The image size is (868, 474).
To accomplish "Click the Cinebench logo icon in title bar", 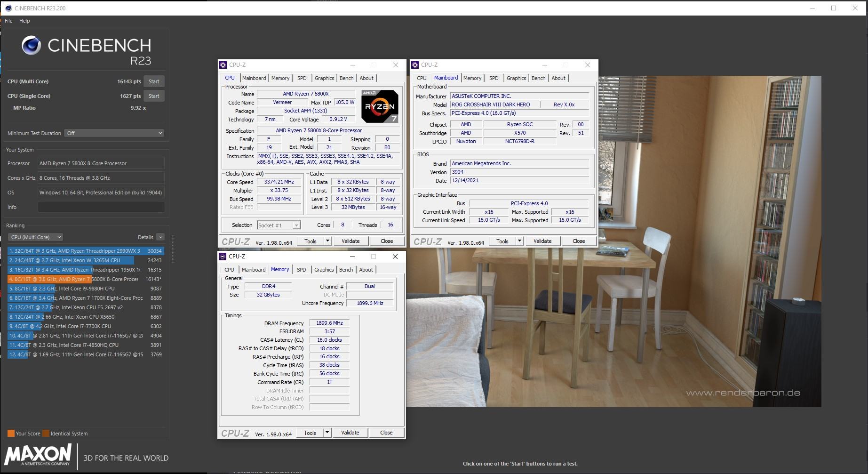I will 8,8.
